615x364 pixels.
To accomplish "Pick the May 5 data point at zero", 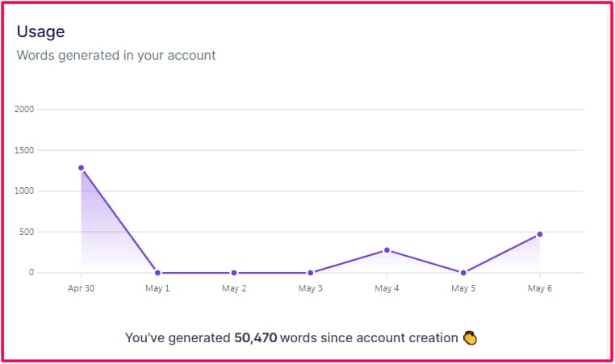I will click(x=463, y=273).
